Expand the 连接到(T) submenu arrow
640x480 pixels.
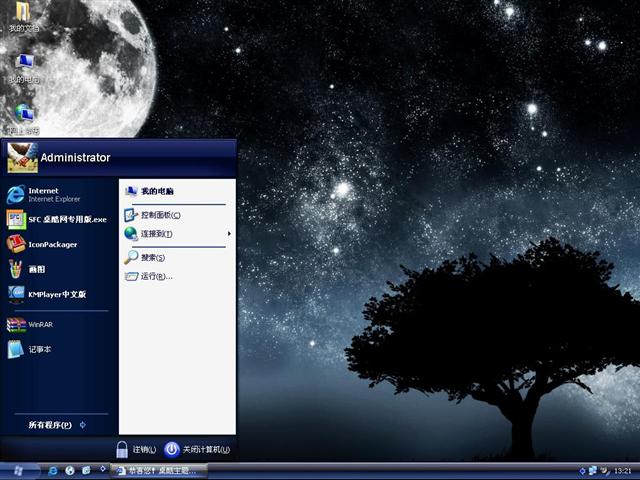point(229,234)
